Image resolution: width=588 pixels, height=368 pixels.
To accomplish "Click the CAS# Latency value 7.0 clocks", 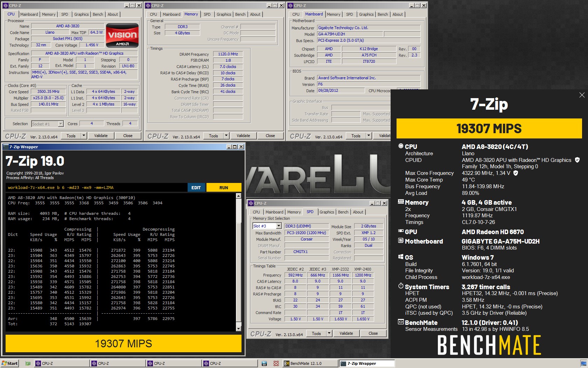I will click(228, 67).
